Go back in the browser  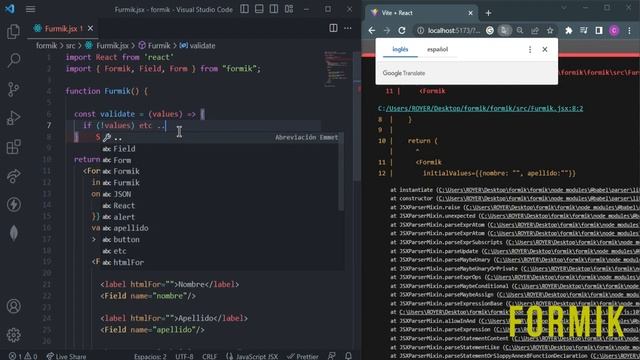[x=371, y=31]
